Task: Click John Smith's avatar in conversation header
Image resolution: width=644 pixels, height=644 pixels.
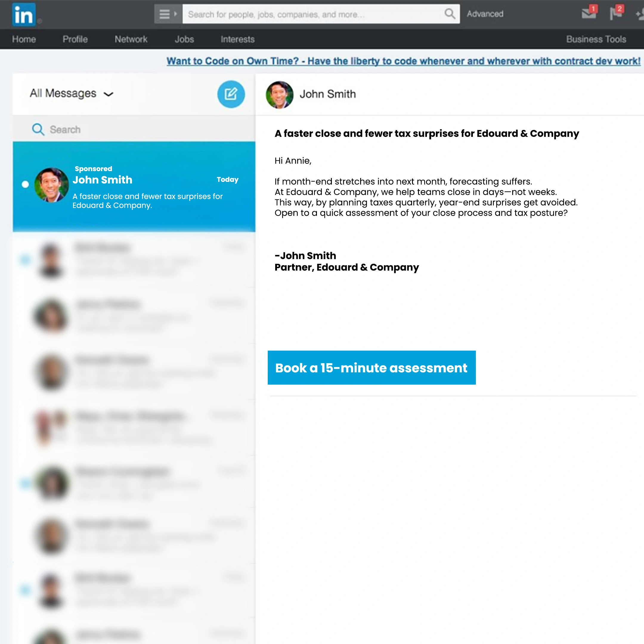Action: click(x=279, y=95)
